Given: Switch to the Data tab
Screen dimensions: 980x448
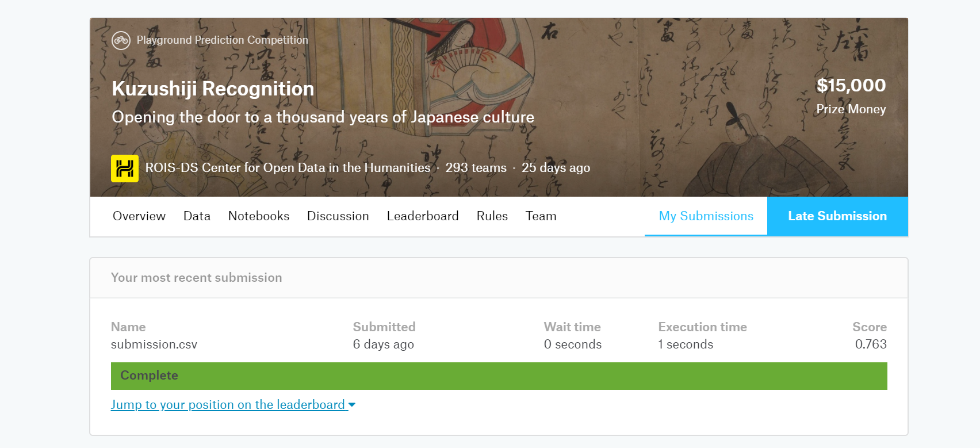Looking at the screenshot, I should click(197, 216).
